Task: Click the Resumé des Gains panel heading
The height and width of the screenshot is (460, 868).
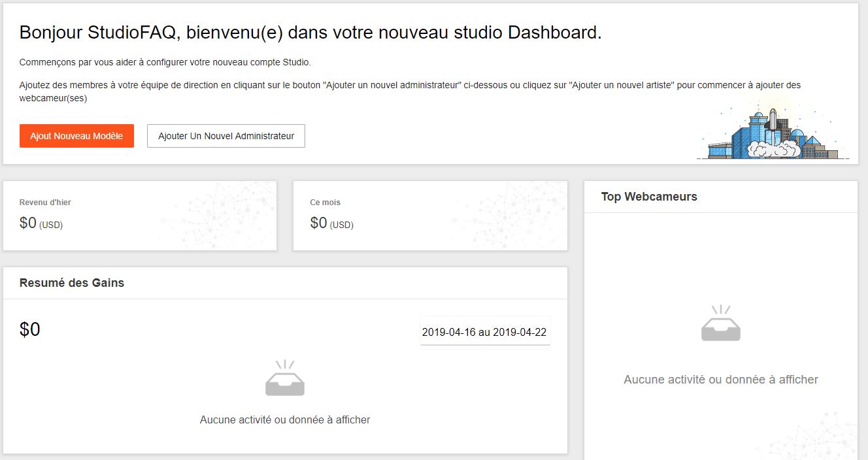Action: pyautogui.click(x=72, y=283)
